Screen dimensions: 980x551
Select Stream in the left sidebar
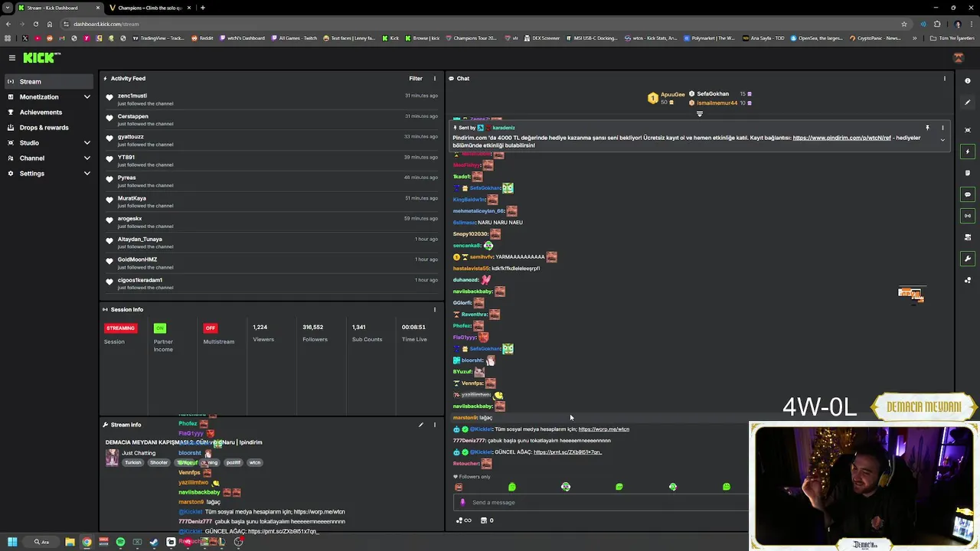pos(47,81)
